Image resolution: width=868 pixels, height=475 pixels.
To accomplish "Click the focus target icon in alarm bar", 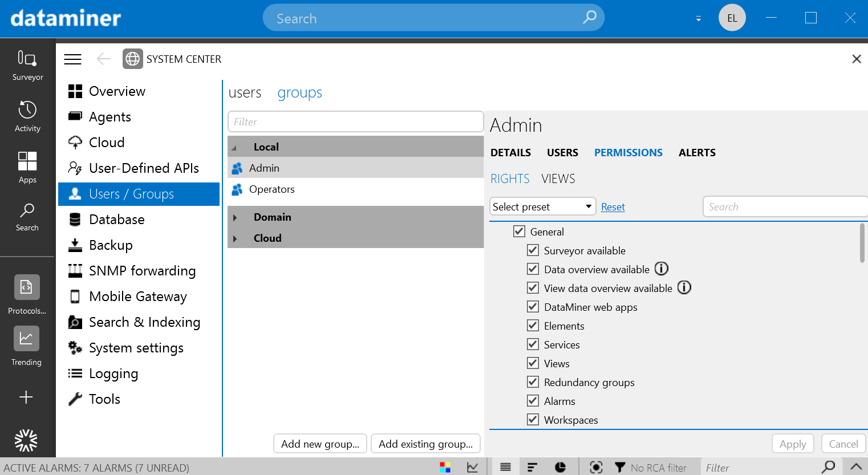I will (596, 468).
